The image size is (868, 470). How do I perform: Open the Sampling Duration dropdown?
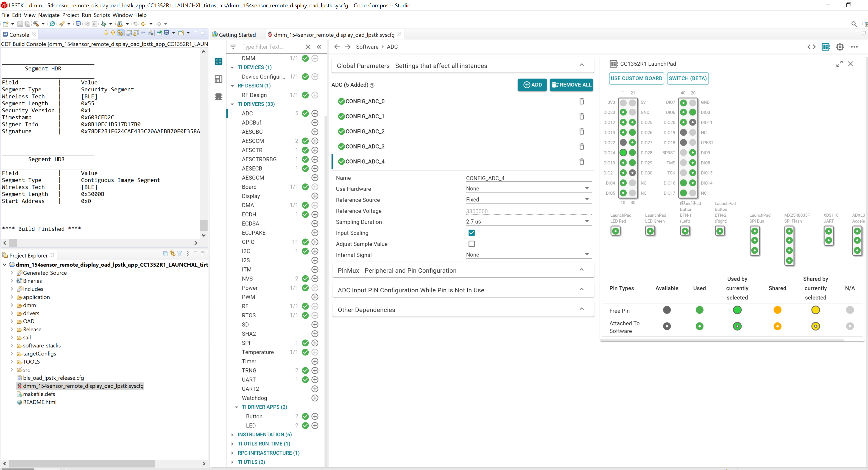587,221
